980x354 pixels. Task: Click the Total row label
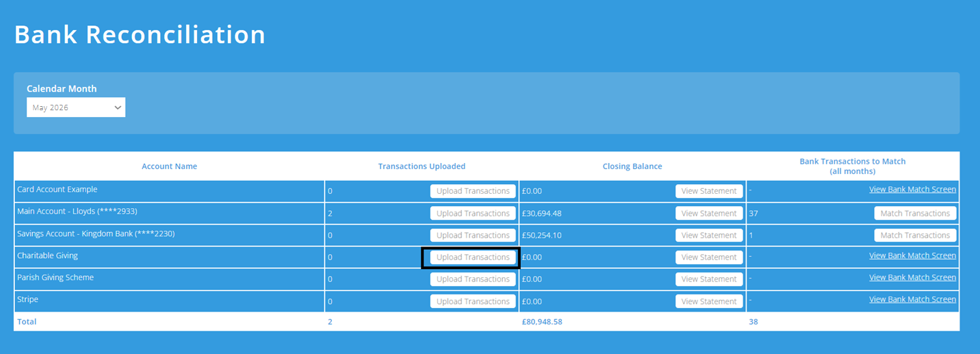[27, 321]
